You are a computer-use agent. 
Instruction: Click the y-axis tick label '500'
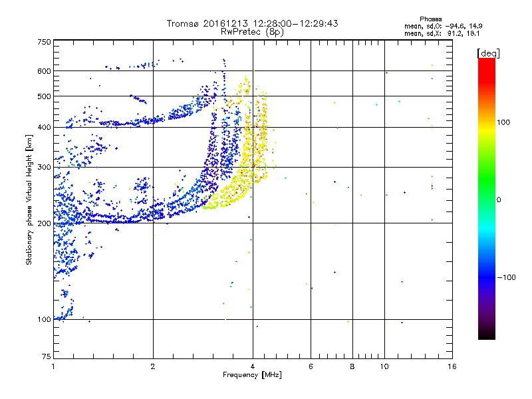(44, 96)
